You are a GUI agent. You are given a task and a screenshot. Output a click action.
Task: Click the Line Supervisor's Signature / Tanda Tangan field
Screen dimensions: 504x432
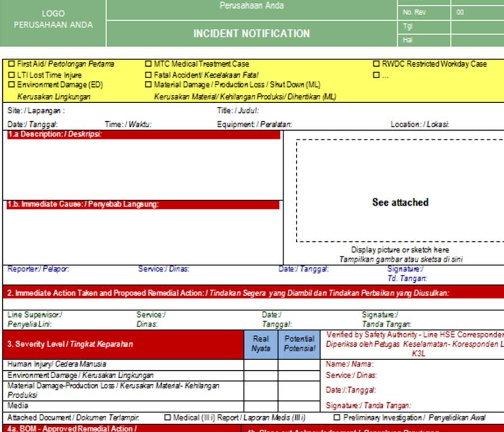tap(386, 319)
